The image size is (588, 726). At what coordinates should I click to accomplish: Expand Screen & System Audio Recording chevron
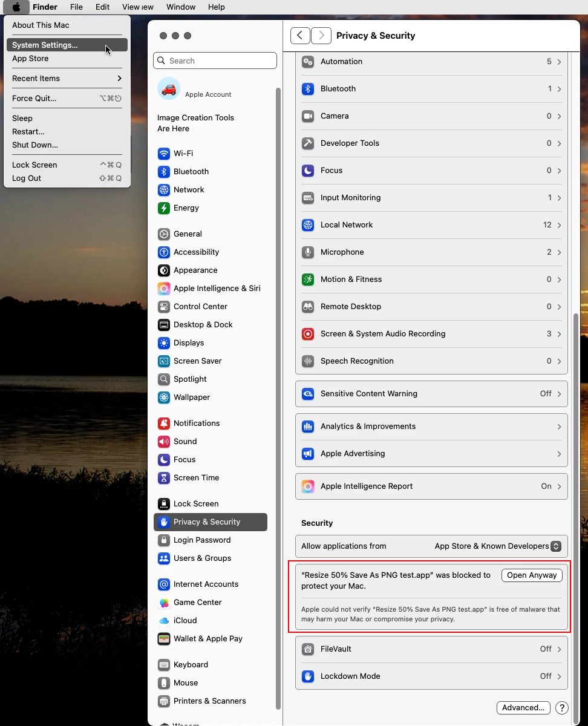point(559,334)
